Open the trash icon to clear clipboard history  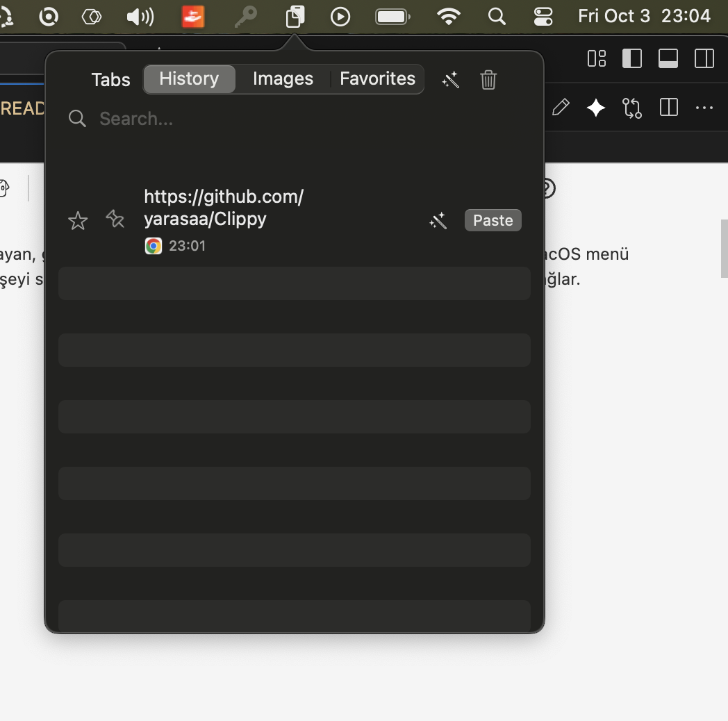click(x=488, y=80)
